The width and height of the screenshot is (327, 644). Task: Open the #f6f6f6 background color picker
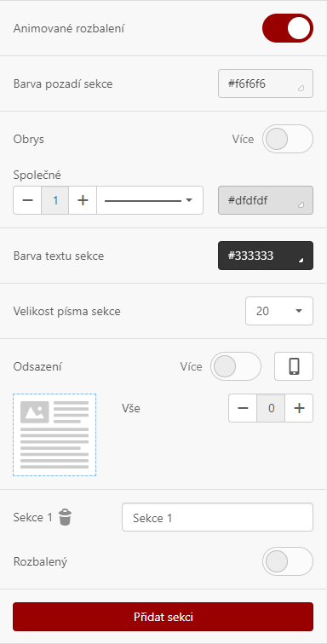266,83
